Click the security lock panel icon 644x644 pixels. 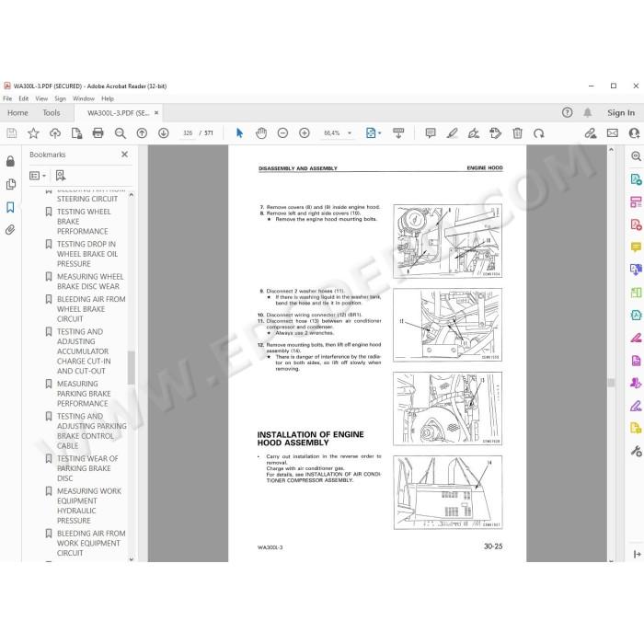[x=10, y=161]
